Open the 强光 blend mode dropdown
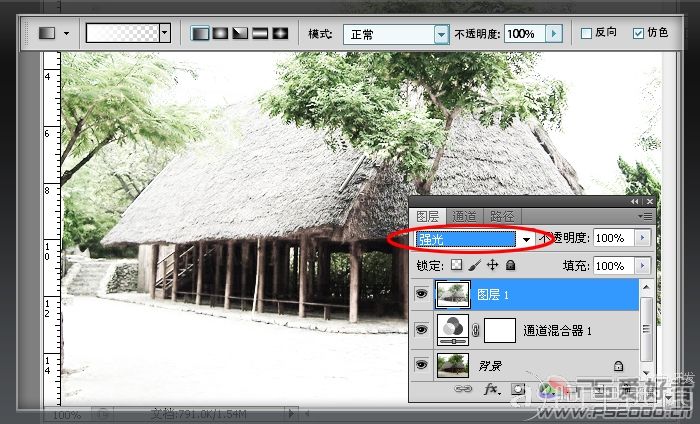 pos(474,239)
